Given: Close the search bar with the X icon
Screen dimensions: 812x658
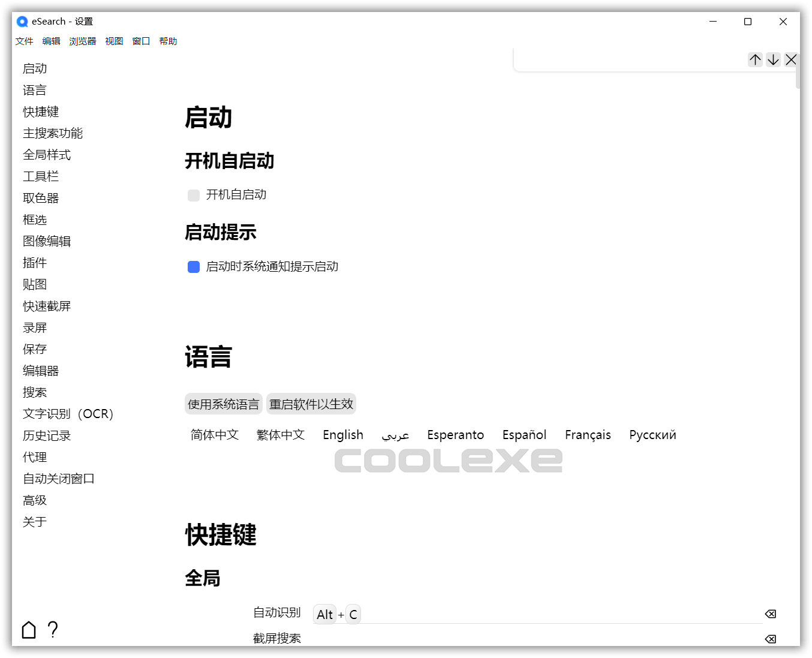Looking at the screenshot, I should point(791,59).
